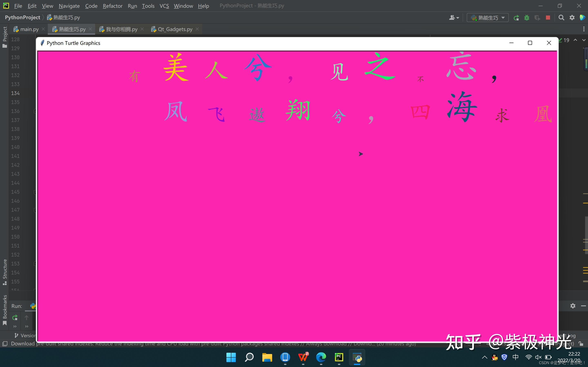Viewport: 588px width, 367px height.
Task: Open Search Everywhere magnifier icon
Action: tap(561, 18)
